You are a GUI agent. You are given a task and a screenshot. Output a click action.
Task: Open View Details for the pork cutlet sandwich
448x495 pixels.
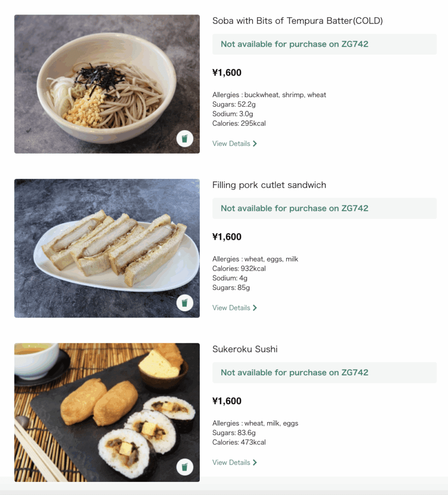coord(231,308)
